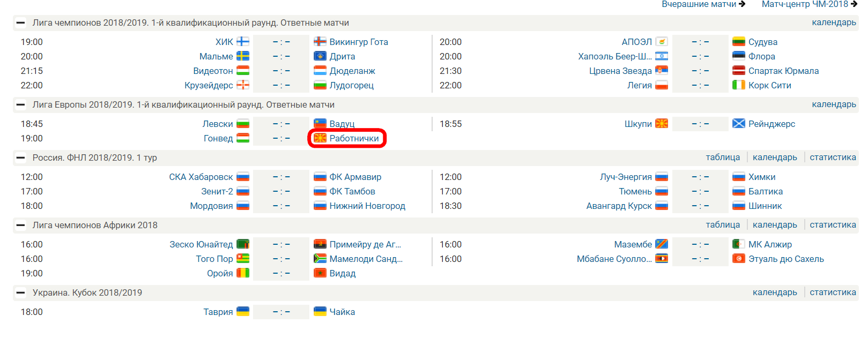Click the Ukrainian flag next to Таврия
The height and width of the screenshot is (338, 868).
click(243, 312)
